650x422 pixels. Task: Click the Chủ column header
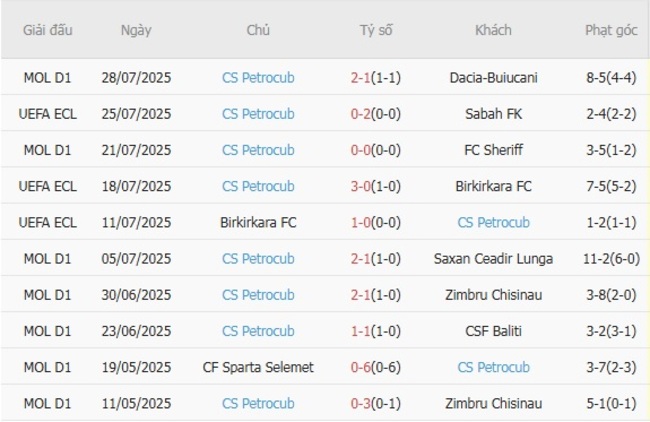[x=258, y=30]
